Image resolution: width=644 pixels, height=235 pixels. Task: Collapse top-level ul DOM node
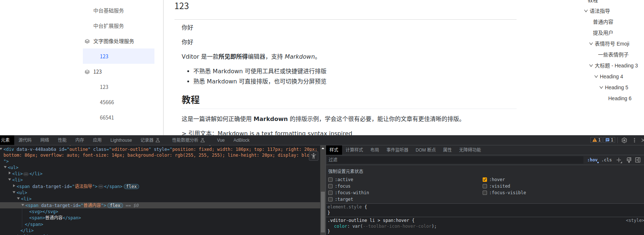click(x=5, y=167)
